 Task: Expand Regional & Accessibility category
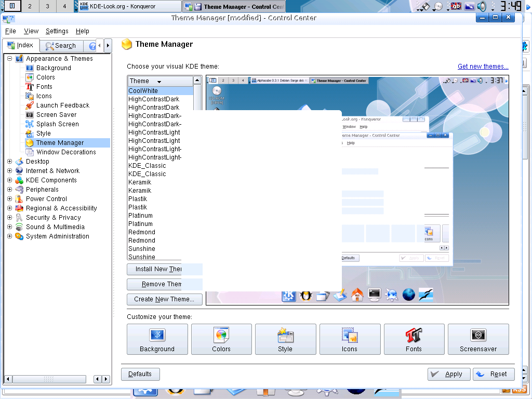point(9,208)
